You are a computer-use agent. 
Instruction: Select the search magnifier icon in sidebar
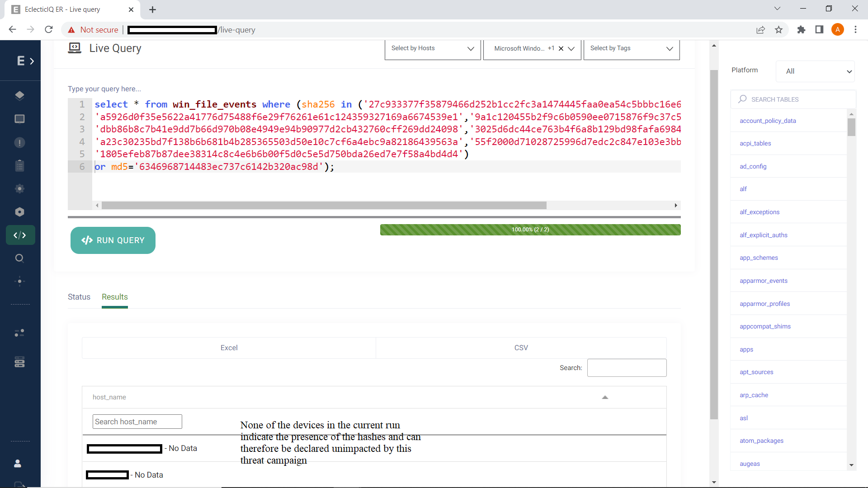(19, 258)
